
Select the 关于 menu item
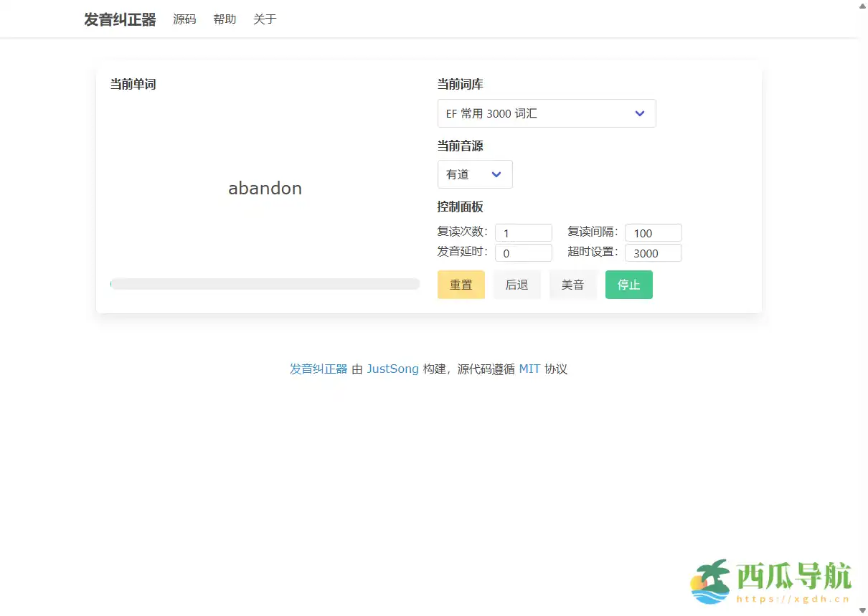tap(265, 19)
